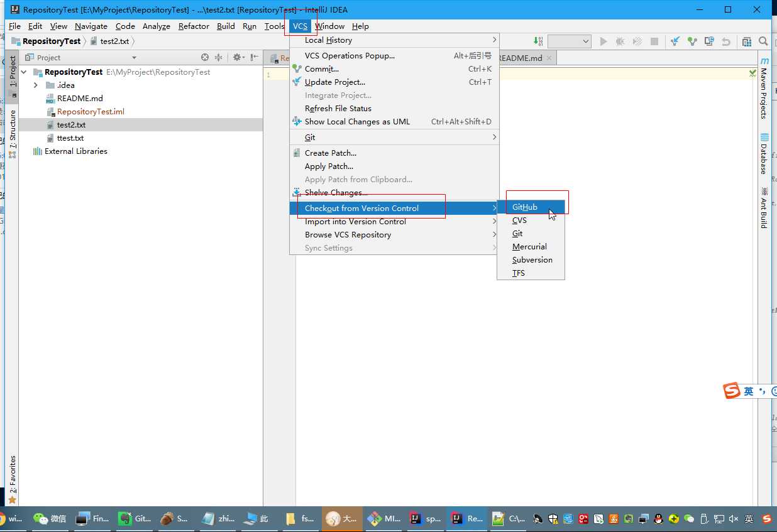Select RepositoryTest.iml in project tree
This screenshot has height=532, width=777.
[x=91, y=112]
